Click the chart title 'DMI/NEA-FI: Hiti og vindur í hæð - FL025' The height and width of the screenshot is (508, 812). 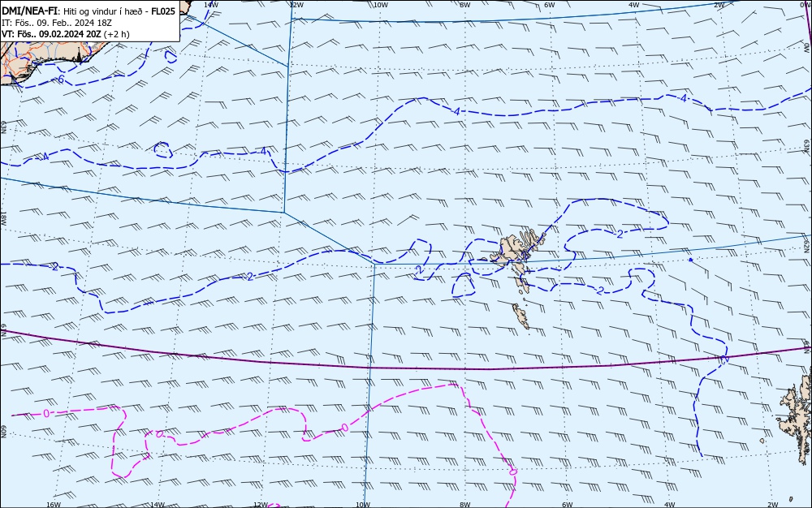(88, 11)
